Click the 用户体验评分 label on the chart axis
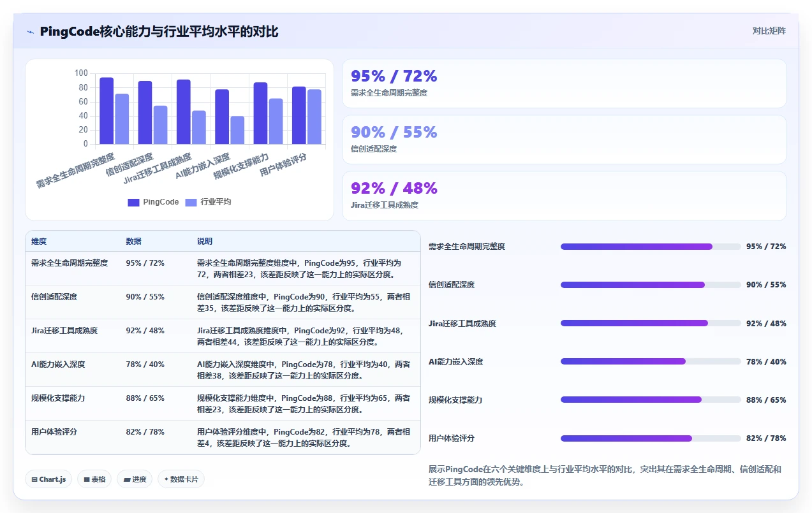Viewport: 812px width, 513px height. tap(284, 164)
